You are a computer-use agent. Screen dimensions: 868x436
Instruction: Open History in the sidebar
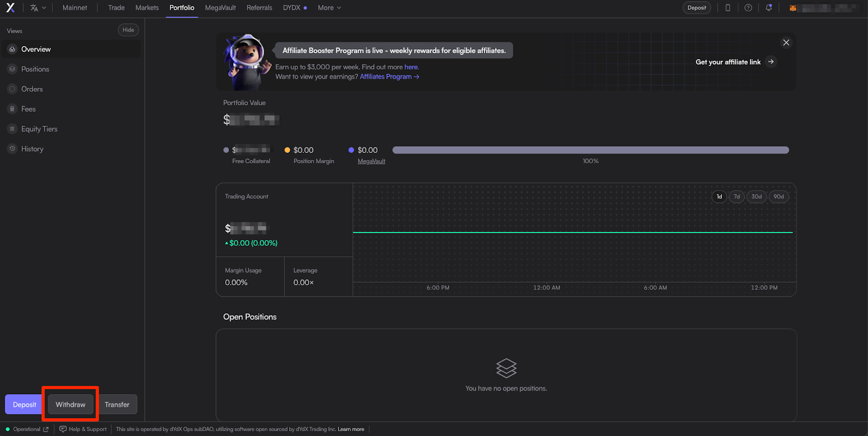[x=72, y=149]
